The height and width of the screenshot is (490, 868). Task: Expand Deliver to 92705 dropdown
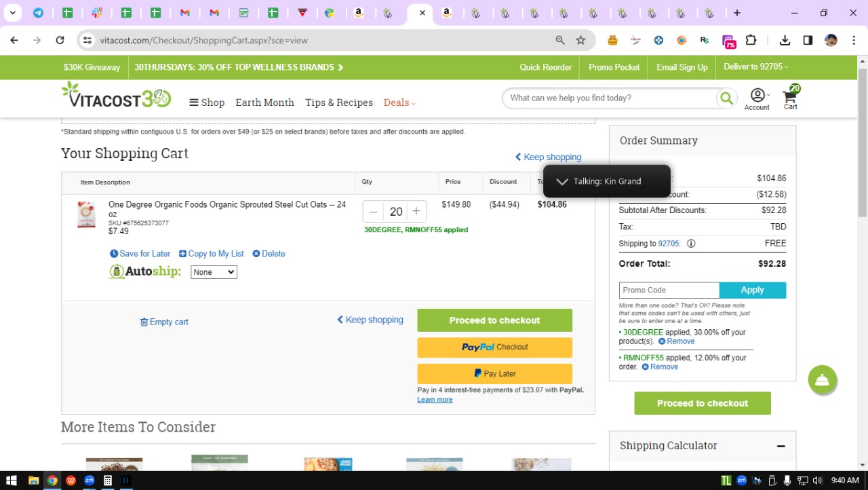coord(756,67)
